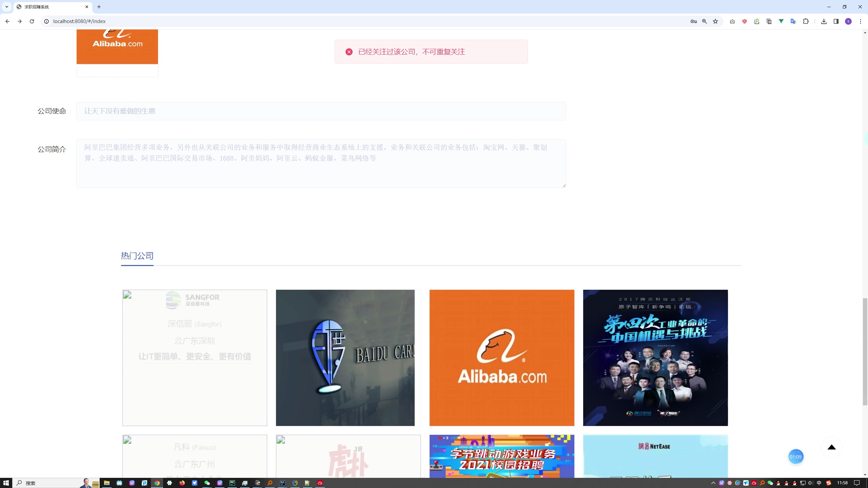Open the zoom magnifier in address bar
868x488 pixels.
[x=705, y=21]
